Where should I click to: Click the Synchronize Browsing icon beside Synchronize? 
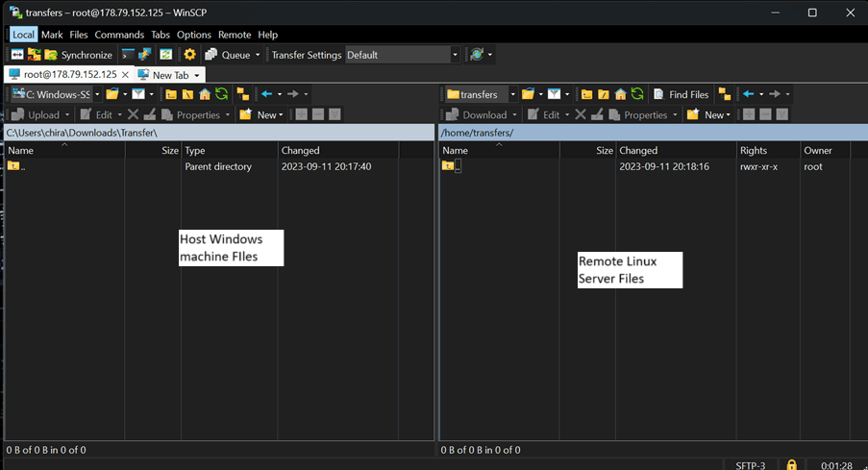click(35, 54)
